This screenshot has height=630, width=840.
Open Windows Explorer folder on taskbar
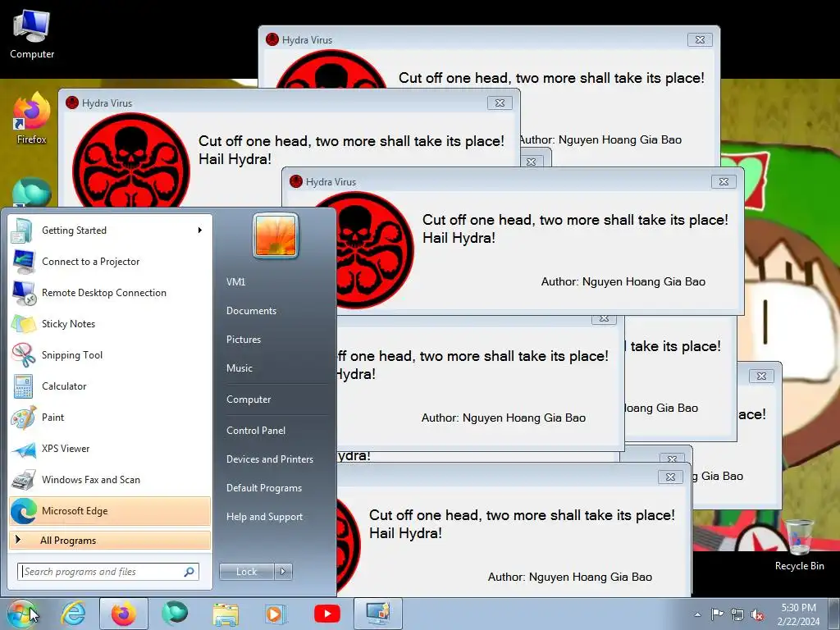click(x=226, y=614)
